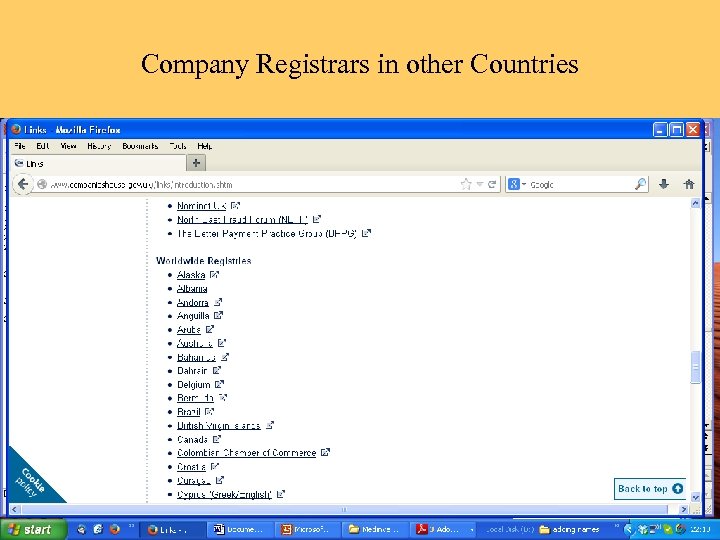
Task: Reload the page with the refresh icon
Action: coord(492,185)
